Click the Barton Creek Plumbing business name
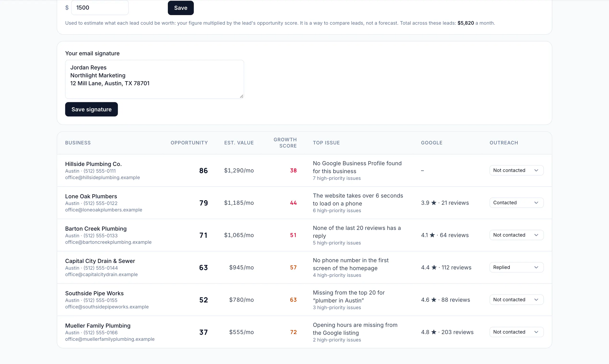The width and height of the screenshot is (609, 364). pos(96,229)
